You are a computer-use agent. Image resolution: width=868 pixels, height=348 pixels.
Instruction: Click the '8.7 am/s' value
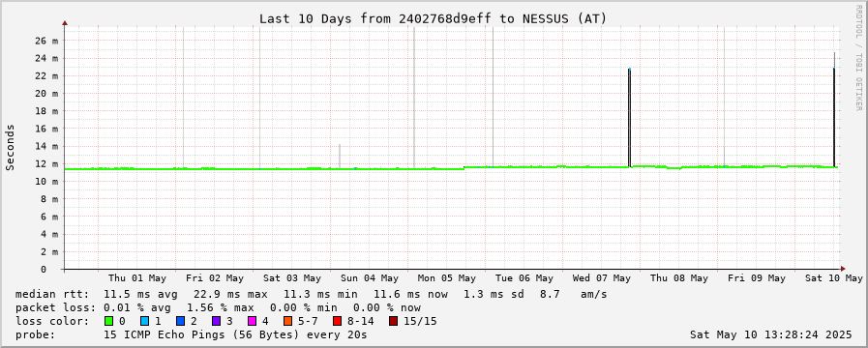pos(574,294)
